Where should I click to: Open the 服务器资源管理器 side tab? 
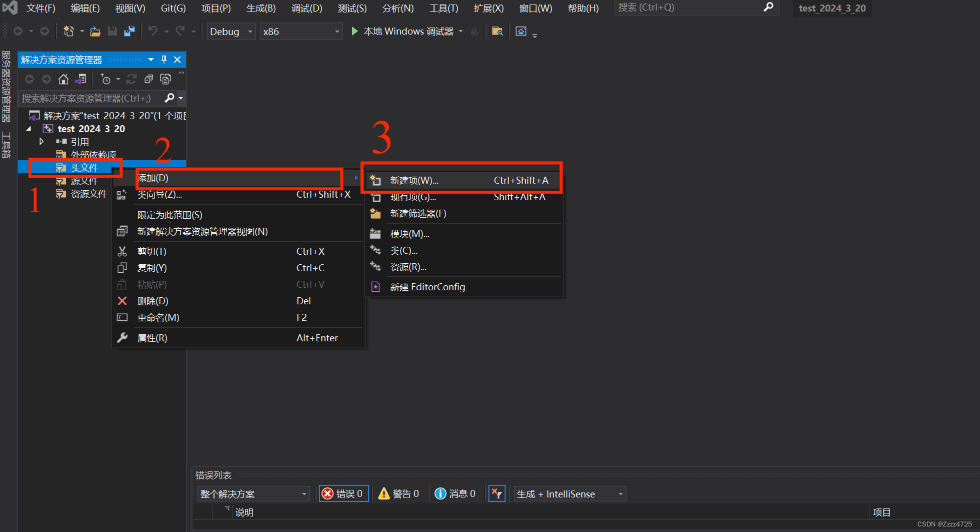click(6, 87)
